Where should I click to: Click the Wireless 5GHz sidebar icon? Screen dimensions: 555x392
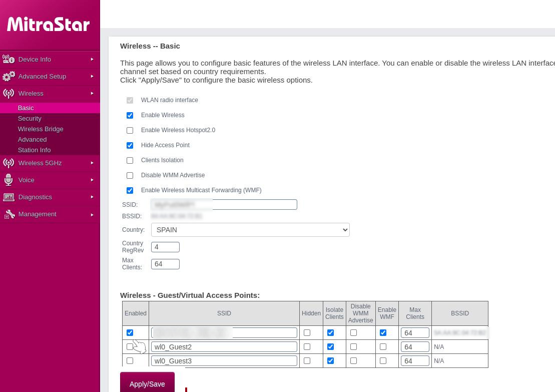click(9, 163)
